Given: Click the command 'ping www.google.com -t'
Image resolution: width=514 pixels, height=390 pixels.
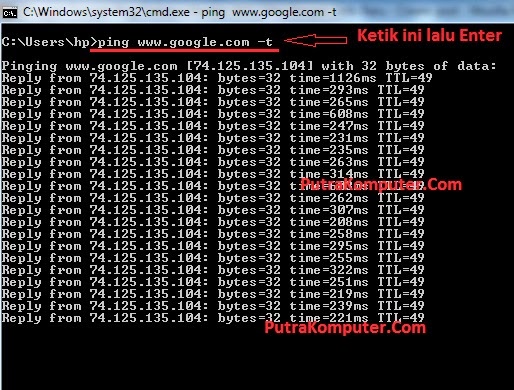Looking at the screenshot, I should 185,42.
